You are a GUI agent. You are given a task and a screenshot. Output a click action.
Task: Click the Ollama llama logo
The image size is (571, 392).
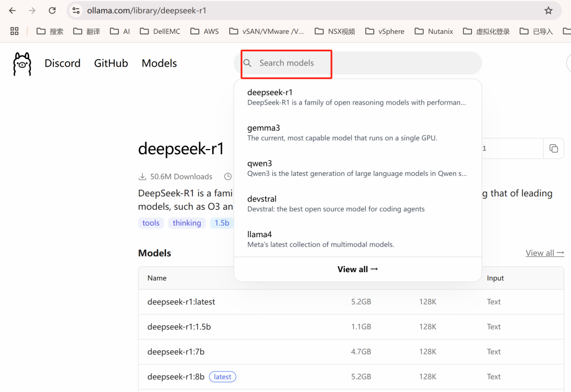tap(22, 64)
